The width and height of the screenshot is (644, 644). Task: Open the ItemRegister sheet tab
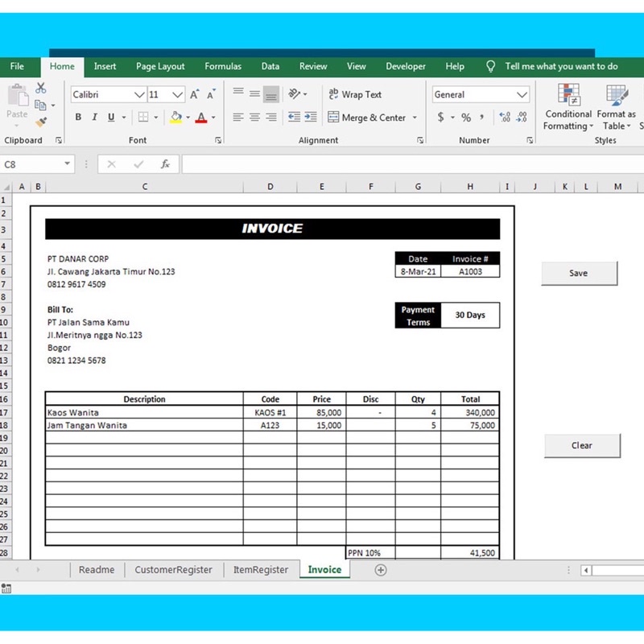click(x=261, y=570)
